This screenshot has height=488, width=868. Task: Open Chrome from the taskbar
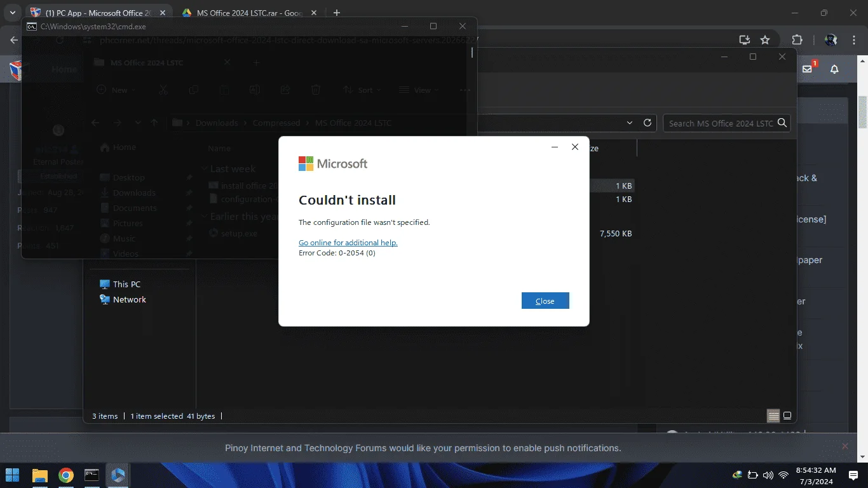tap(65, 475)
